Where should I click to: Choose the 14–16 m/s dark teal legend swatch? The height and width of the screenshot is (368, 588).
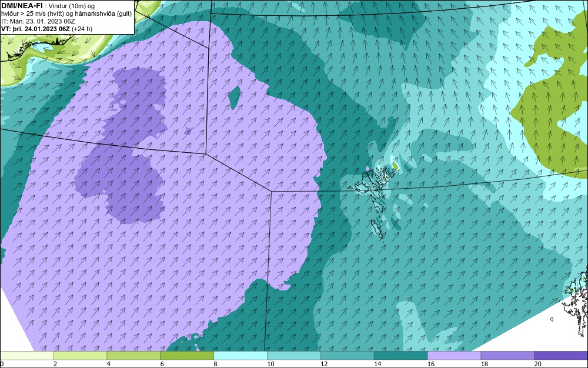[401, 356]
